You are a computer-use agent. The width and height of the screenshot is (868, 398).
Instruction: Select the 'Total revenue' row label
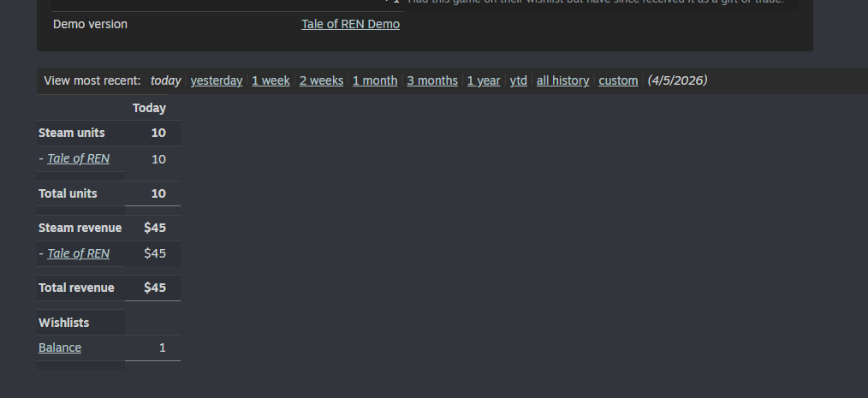click(76, 288)
